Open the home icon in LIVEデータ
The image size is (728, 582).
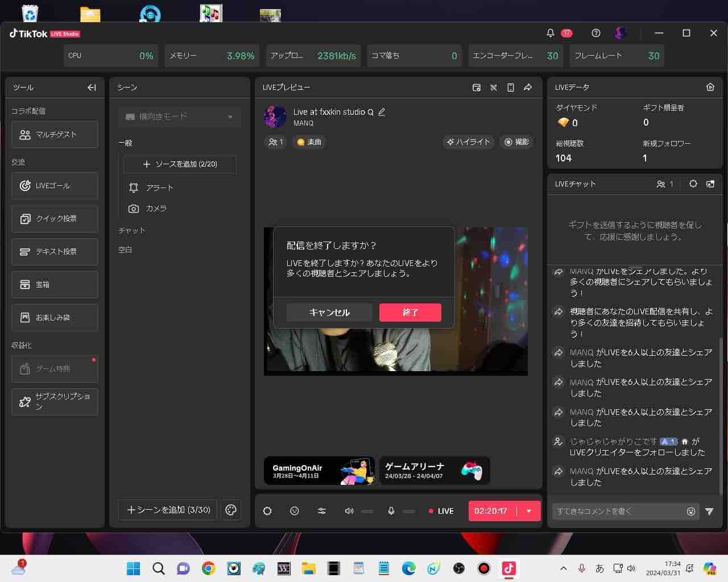[710, 87]
